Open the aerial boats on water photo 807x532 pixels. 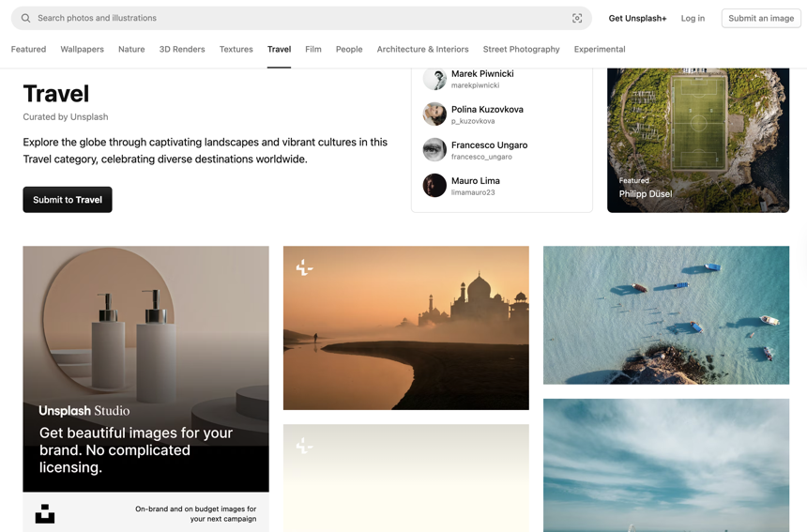[665, 315]
